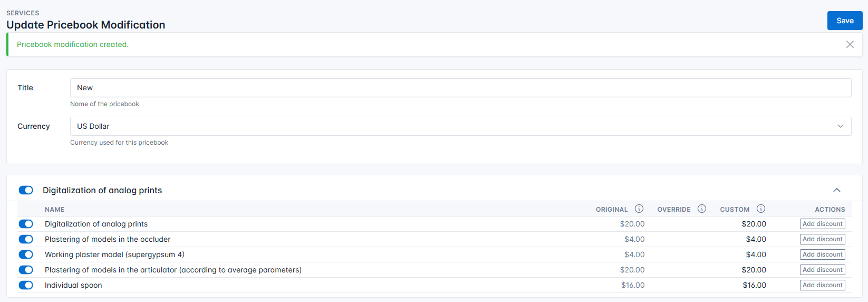The height and width of the screenshot is (302, 868).
Task: Add discount to Individual spoon
Action: tap(822, 285)
